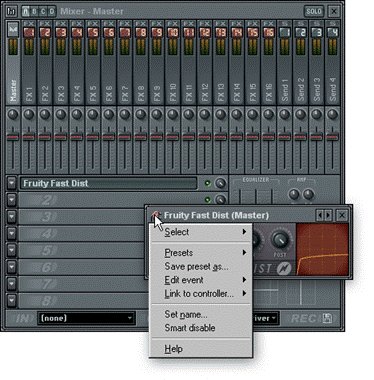Viewport: 374px width, 380px height.
Task: Select the Send 3 track number icon
Action: (317, 32)
